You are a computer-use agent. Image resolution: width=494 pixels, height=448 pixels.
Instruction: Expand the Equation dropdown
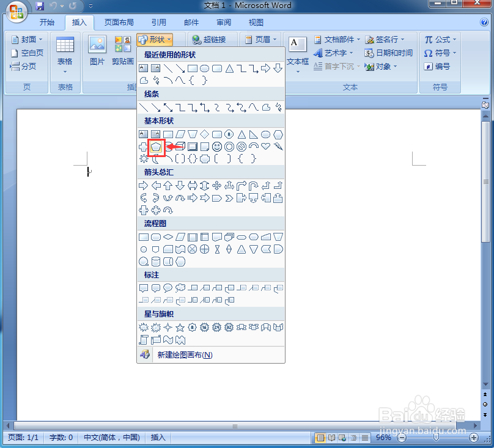[x=440, y=39]
